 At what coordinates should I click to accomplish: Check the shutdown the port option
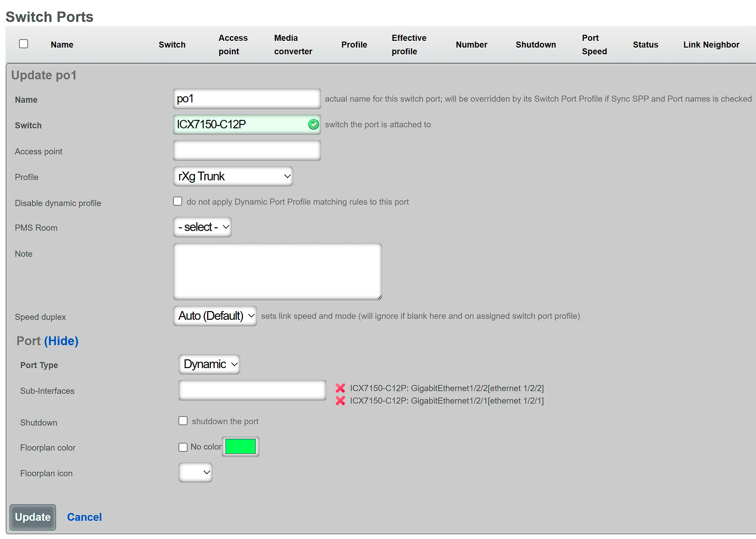(x=183, y=420)
